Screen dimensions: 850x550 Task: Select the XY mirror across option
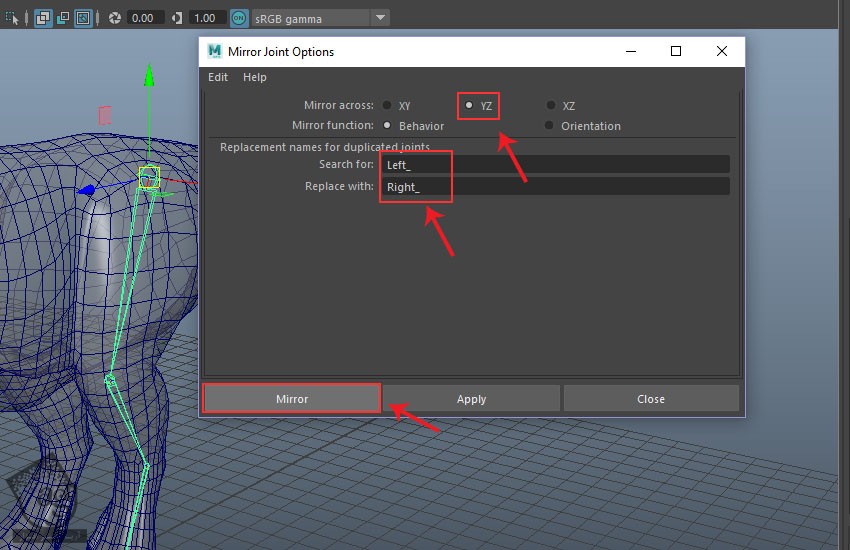387,106
